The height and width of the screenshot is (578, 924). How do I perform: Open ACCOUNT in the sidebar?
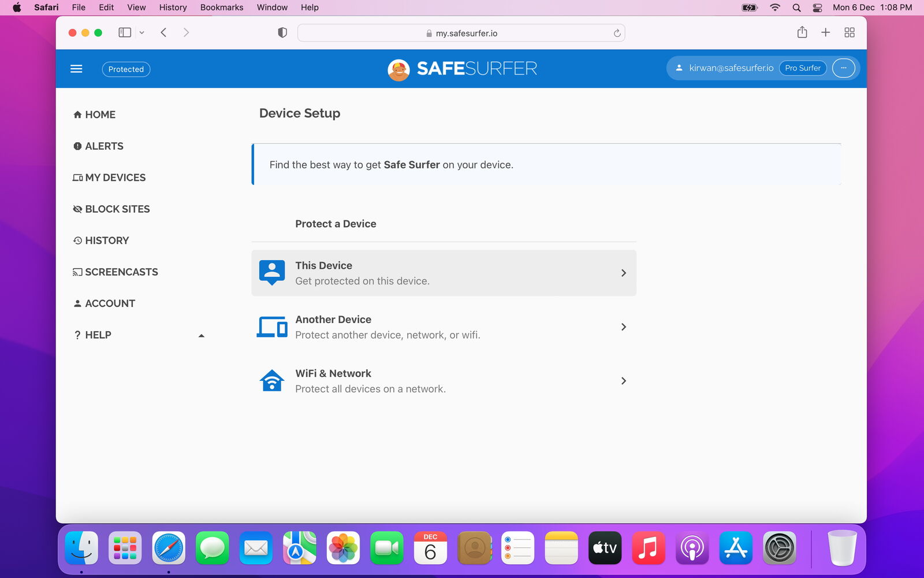coord(104,303)
